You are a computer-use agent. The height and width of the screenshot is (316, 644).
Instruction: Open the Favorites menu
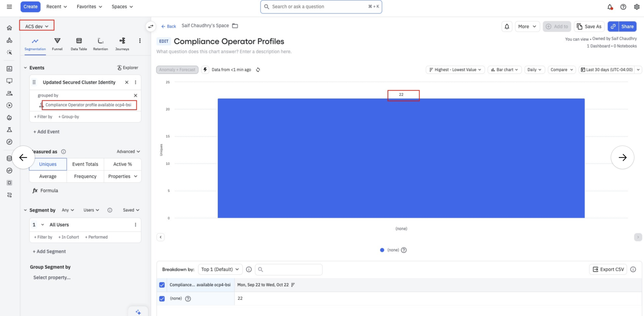coord(89,7)
